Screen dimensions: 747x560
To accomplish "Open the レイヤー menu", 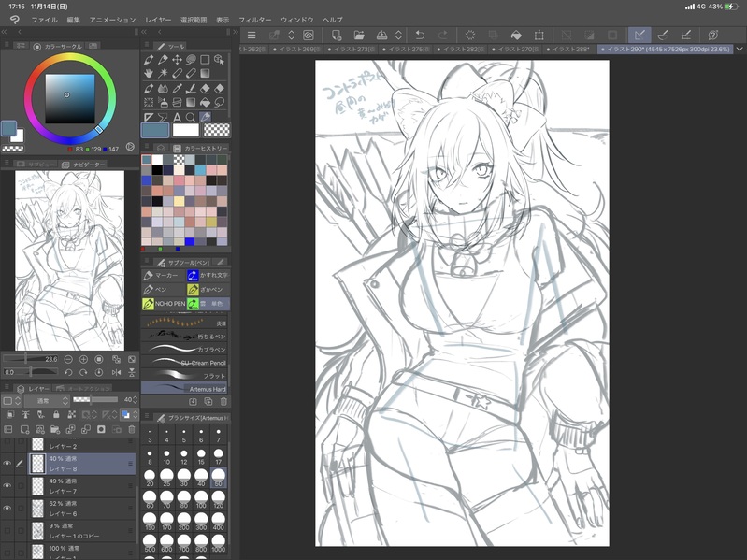I will click(x=158, y=20).
